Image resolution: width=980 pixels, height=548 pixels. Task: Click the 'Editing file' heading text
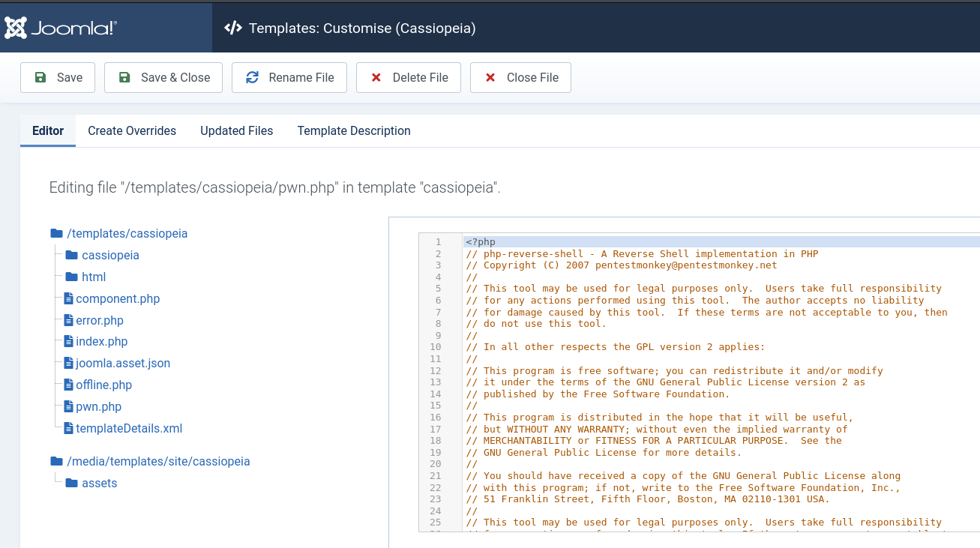tap(274, 187)
